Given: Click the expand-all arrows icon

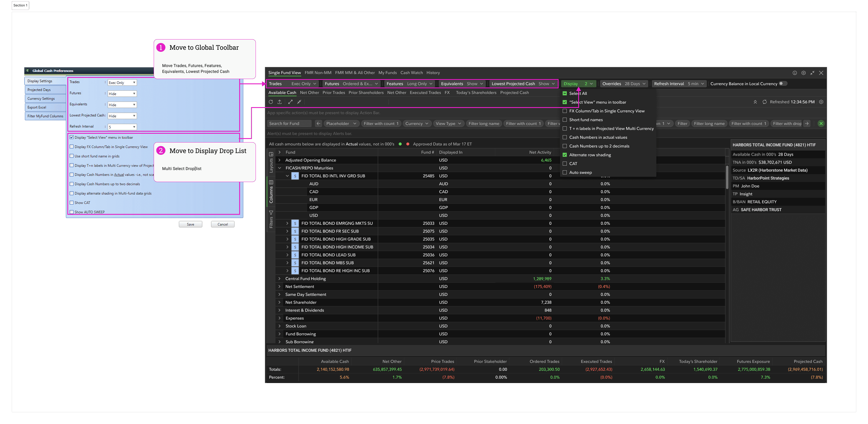Looking at the screenshot, I should 290,102.
